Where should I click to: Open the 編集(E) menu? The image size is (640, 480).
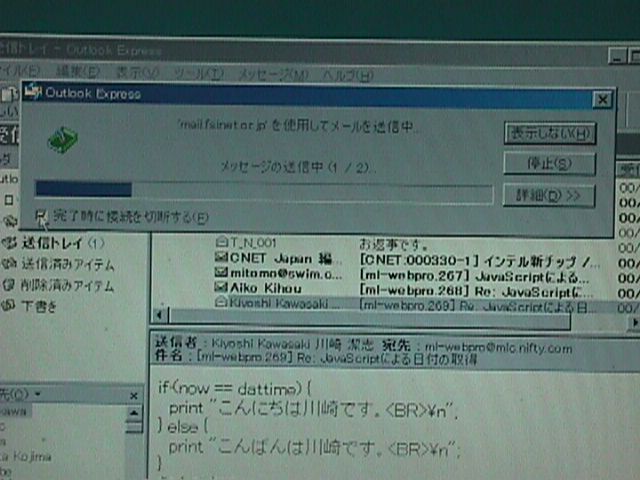pyautogui.click(x=78, y=72)
